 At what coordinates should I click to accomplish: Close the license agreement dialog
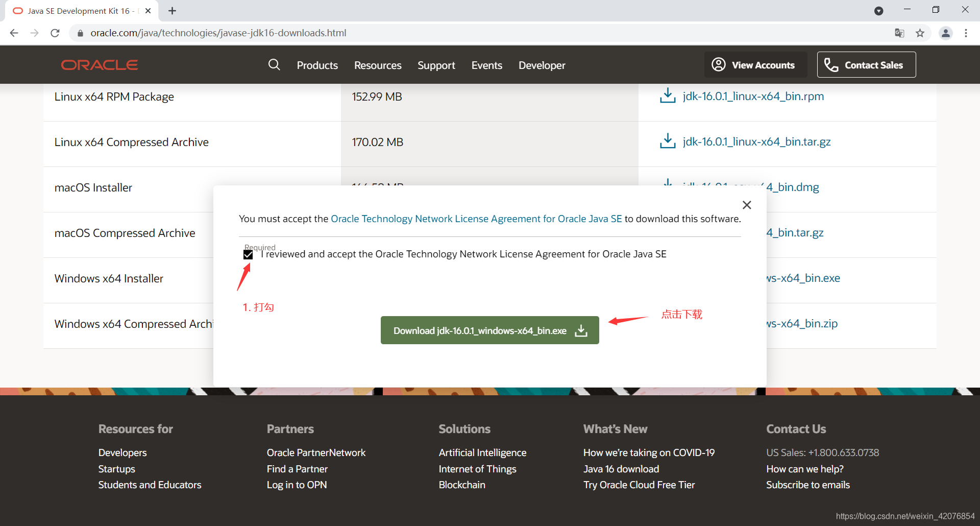point(747,205)
